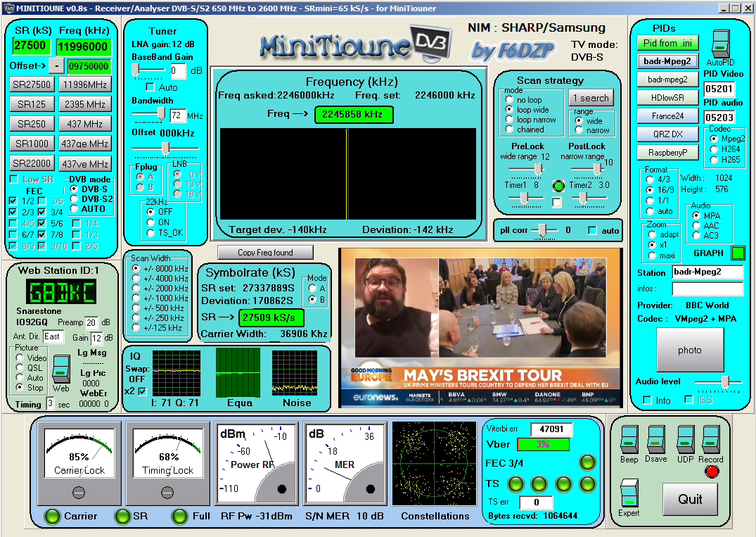Toggle the Record switch

[711, 439]
